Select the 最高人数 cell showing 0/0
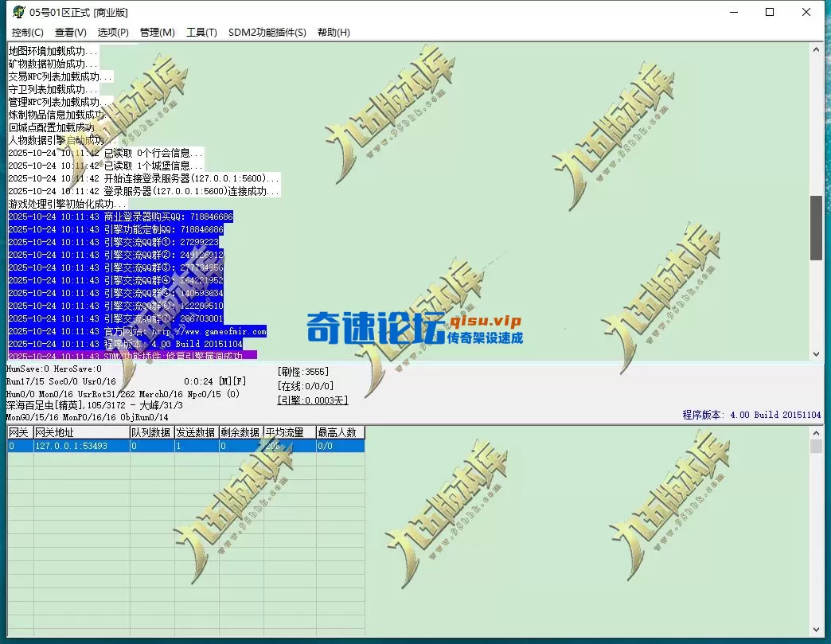Viewport: 831px width, 644px height. coord(340,446)
